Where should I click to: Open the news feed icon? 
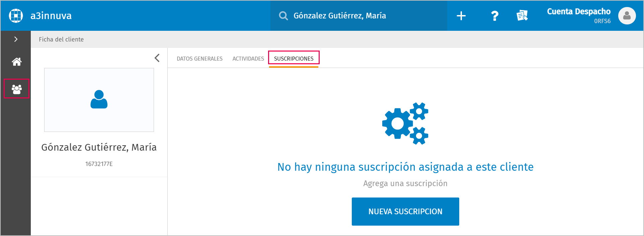[x=522, y=15]
